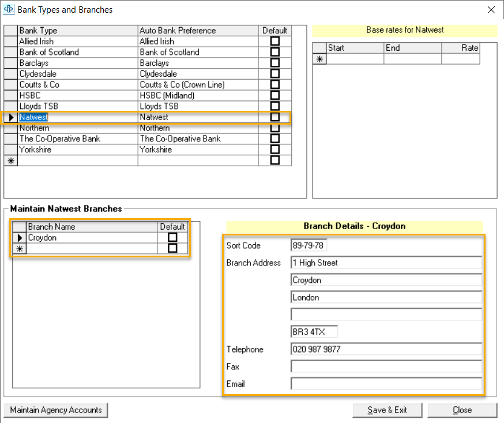Tick the Default checkbox for Yorkshire

[275, 149]
